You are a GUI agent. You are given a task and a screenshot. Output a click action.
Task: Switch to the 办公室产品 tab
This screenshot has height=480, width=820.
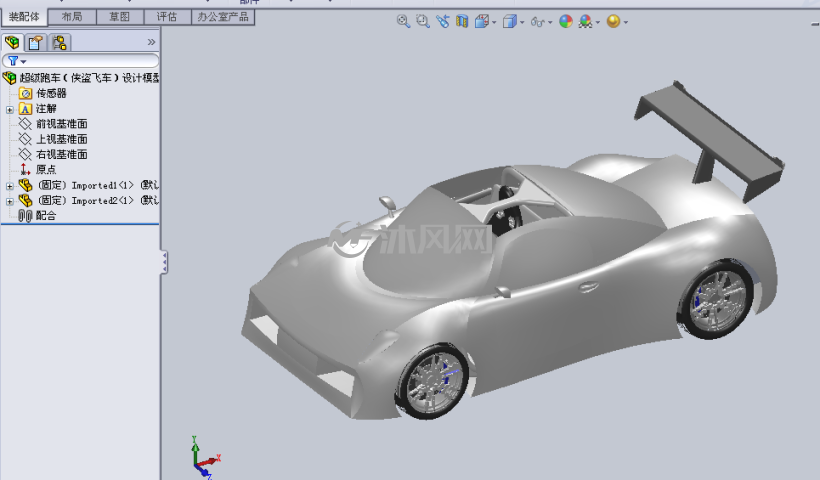pyautogui.click(x=223, y=17)
